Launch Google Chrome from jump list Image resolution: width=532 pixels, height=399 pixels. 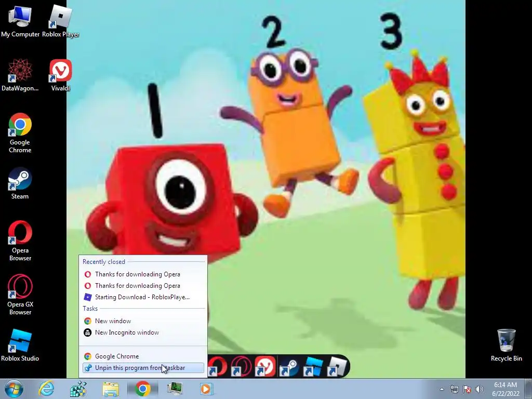click(x=143, y=356)
